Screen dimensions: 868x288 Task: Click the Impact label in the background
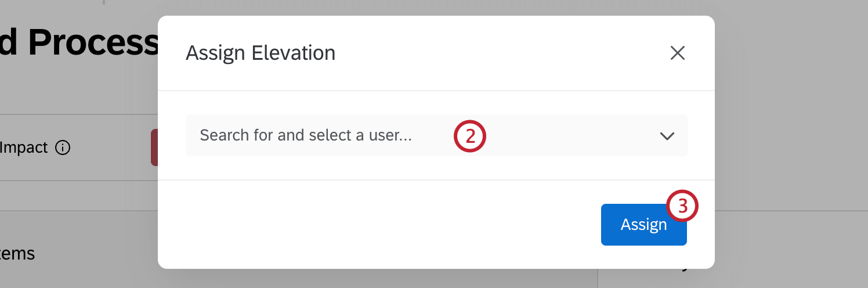(24, 148)
